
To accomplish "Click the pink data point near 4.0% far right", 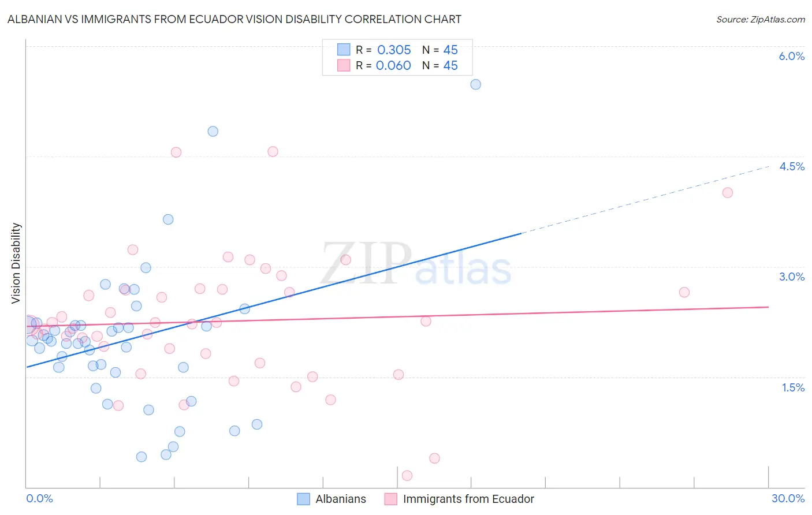I will pos(728,193).
